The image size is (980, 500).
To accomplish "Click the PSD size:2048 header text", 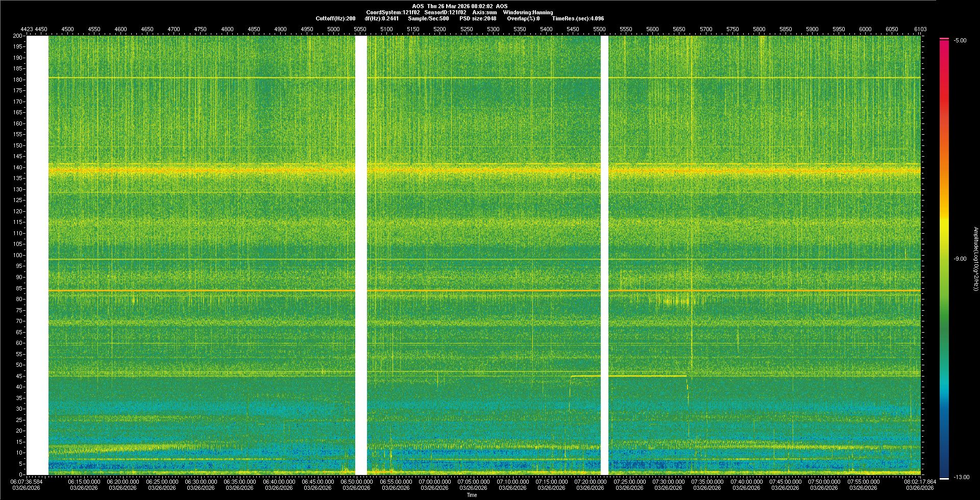I will pos(477,18).
